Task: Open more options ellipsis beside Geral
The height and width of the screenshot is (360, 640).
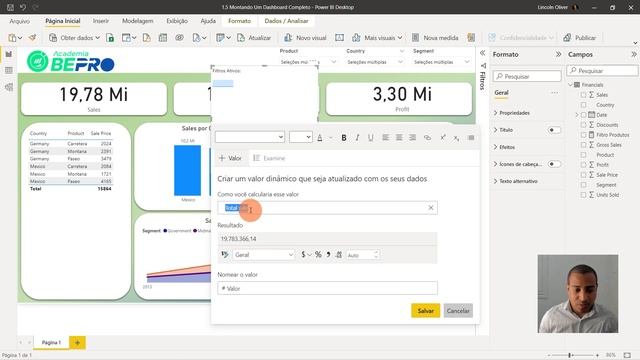Action: click(554, 93)
